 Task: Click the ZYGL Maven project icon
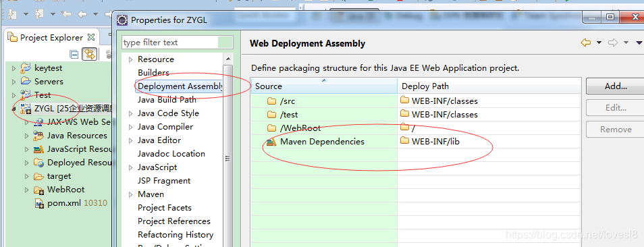tap(26, 109)
